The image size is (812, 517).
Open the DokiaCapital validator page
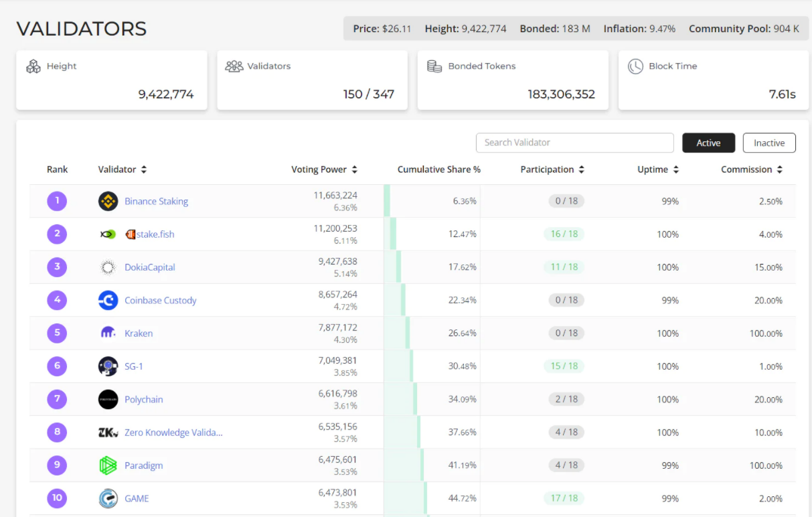[x=149, y=267]
